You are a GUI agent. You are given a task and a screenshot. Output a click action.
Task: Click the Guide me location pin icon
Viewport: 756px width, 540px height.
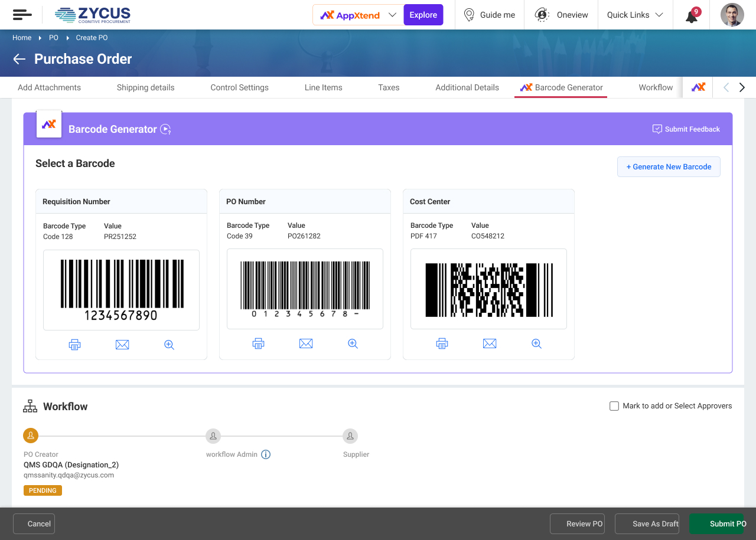(x=469, y=15)
